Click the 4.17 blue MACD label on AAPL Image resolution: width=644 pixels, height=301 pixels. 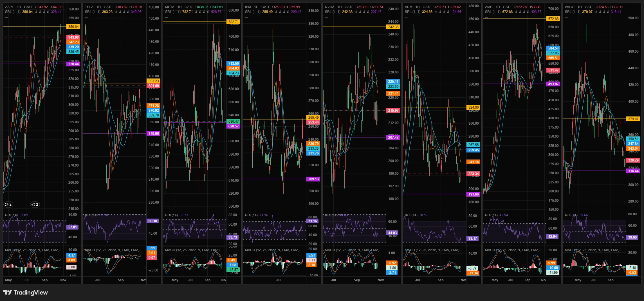point(72,255)
